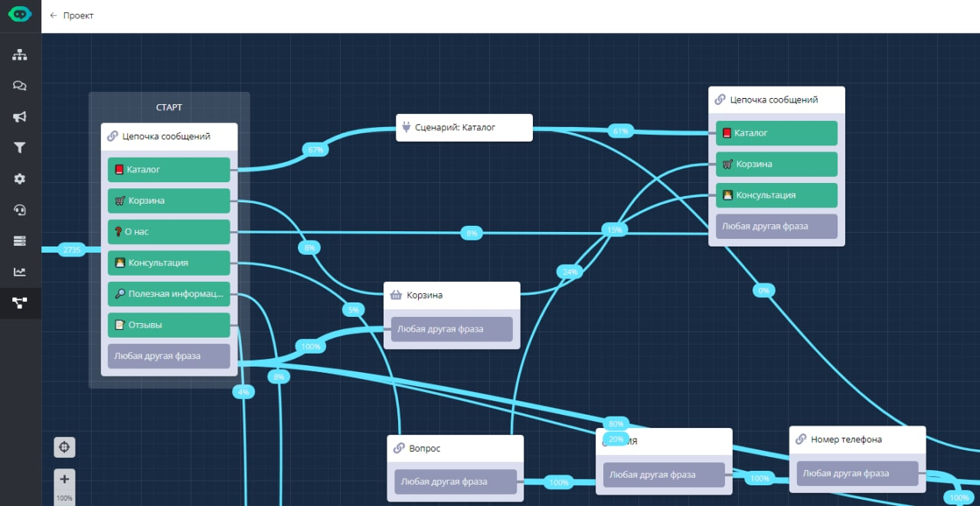
Task: Open the structure hierarchy icon in sidebar
Action: coord(20,54)
